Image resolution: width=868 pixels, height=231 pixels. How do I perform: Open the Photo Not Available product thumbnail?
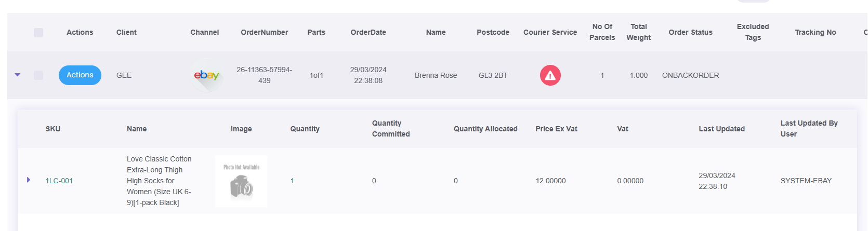241,181
